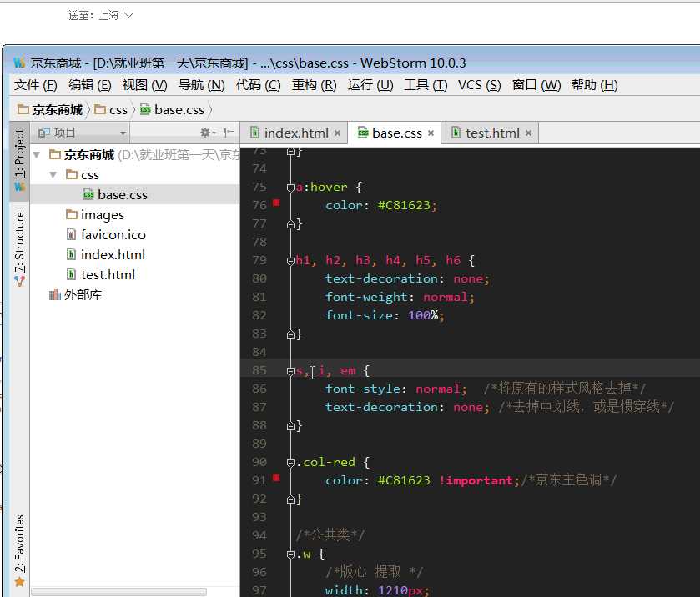
Task: Click fold end marker on line 83
Action: [x=290, y=334]
